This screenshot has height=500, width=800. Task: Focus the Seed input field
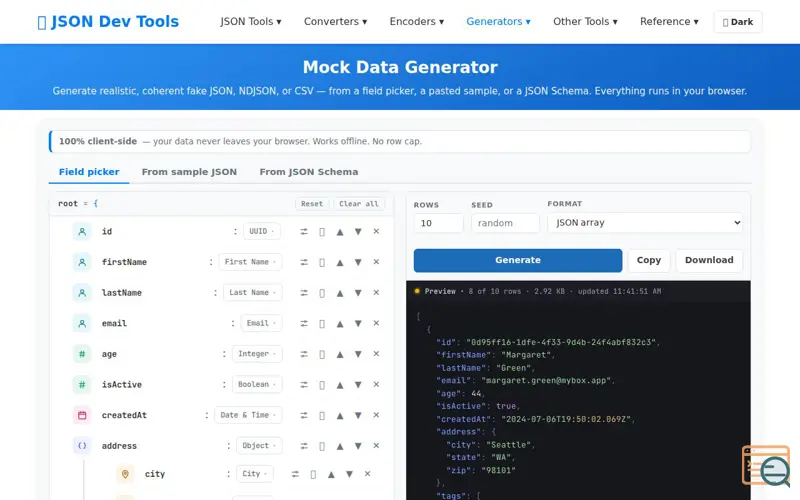click(505, 223)
